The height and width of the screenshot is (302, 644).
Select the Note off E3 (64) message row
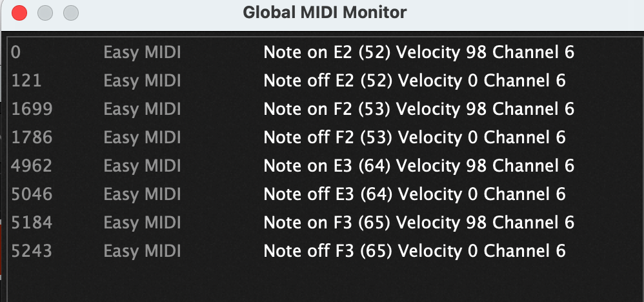click(x=325, y=194)
